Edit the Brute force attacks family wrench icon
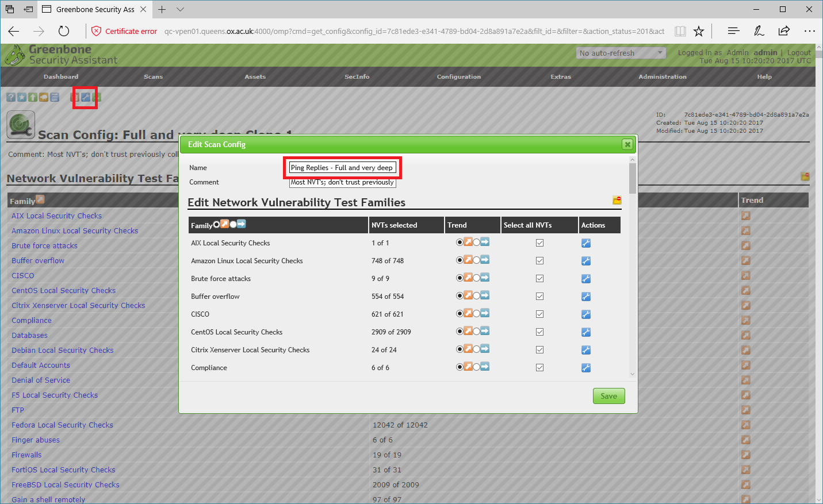 [585, 279]
